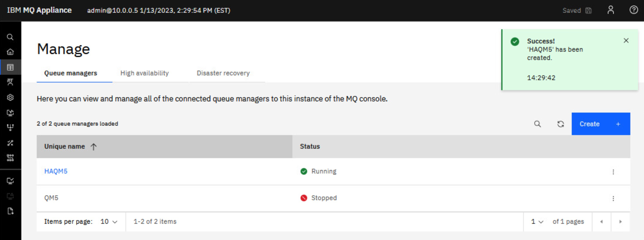Go to the Home icon in sidebar

click(x=10, y=52)
